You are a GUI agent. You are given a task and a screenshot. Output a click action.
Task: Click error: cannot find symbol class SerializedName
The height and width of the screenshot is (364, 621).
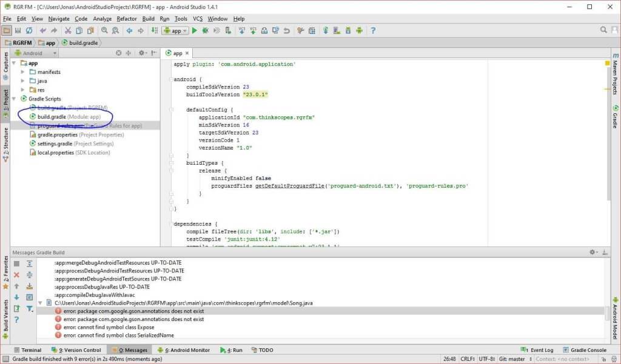118,335
